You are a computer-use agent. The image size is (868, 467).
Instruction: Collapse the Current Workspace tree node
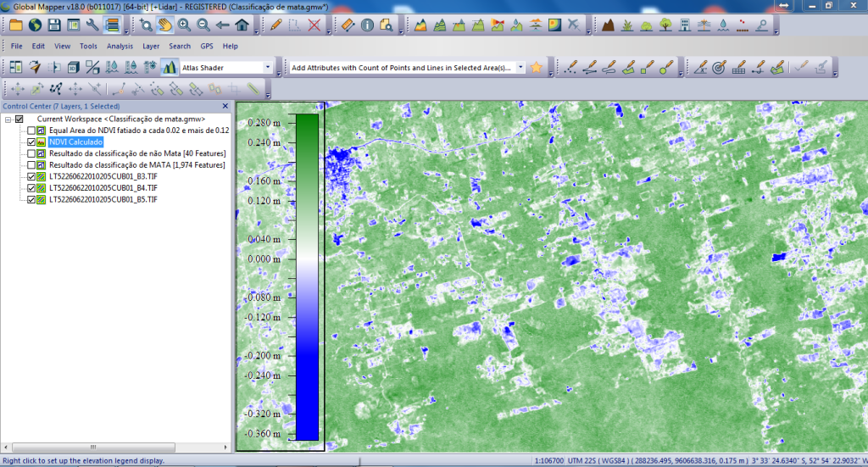click(8, 120)
